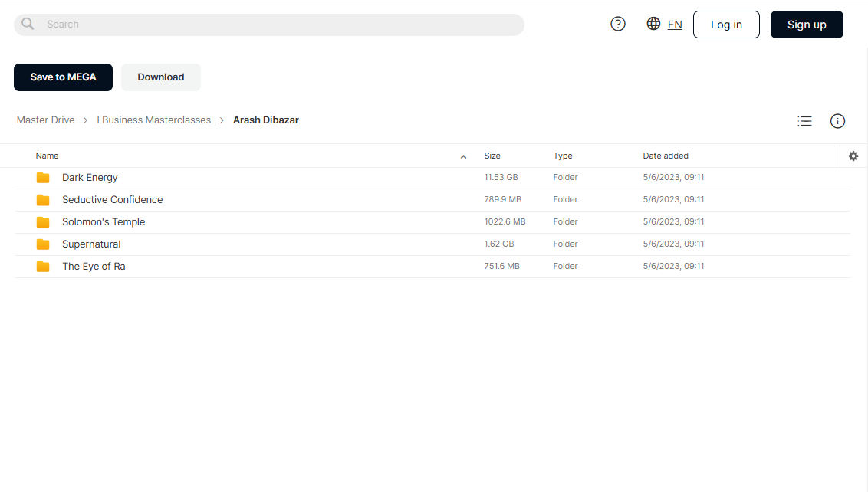This screenshot has height=492, width=868.
Task: Click the search magnifier icon
Action: 28,24
